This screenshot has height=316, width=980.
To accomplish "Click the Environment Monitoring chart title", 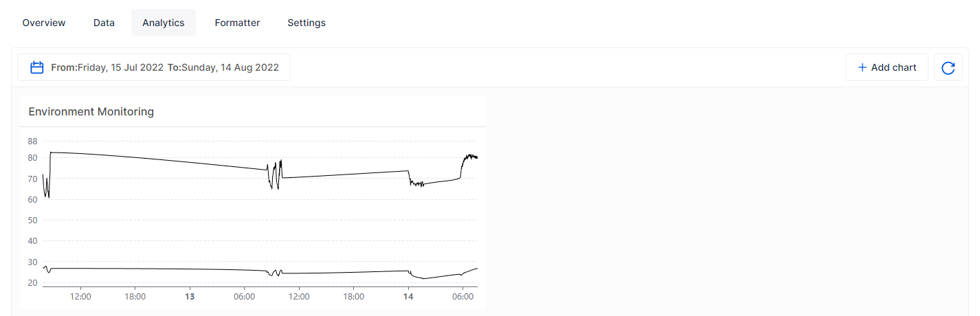I will [91, 111].
